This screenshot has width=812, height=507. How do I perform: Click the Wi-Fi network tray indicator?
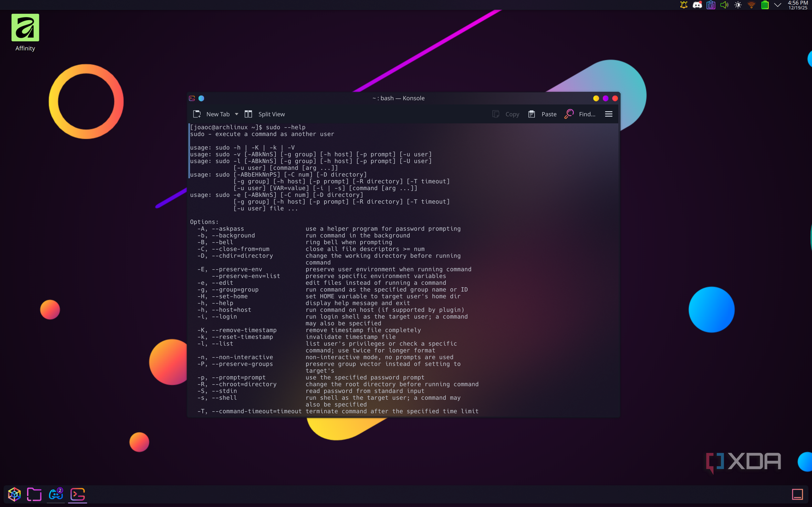tap(751, 5)
